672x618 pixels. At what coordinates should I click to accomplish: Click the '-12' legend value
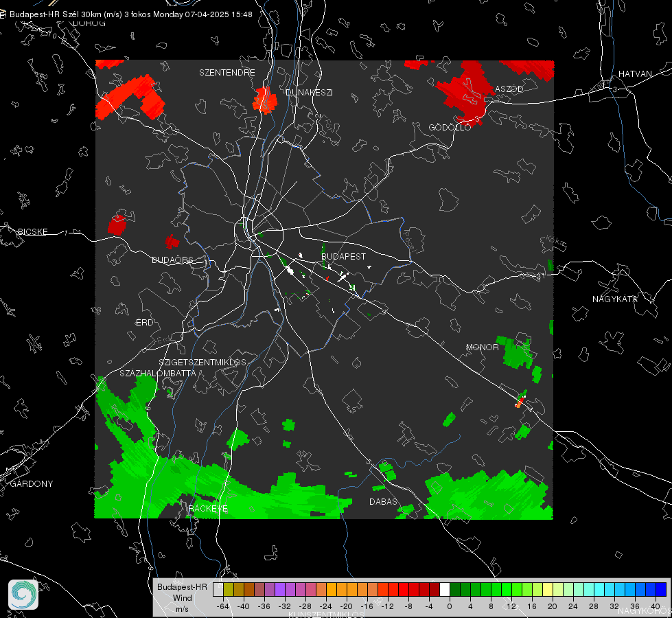point(387,606)
